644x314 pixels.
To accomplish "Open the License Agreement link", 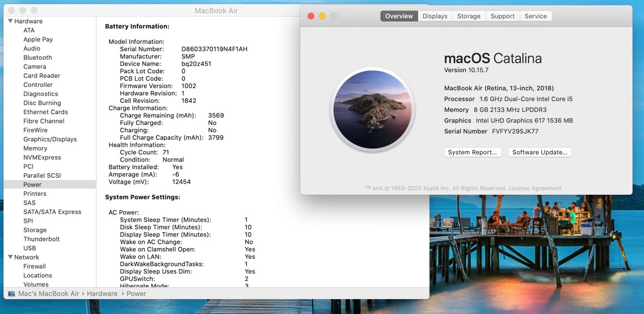I will (x=534, y=188).
